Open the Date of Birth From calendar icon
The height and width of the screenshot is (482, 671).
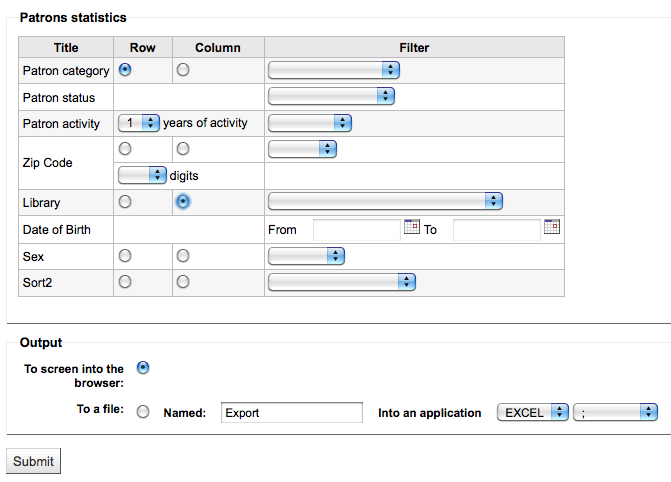[412, 226]
